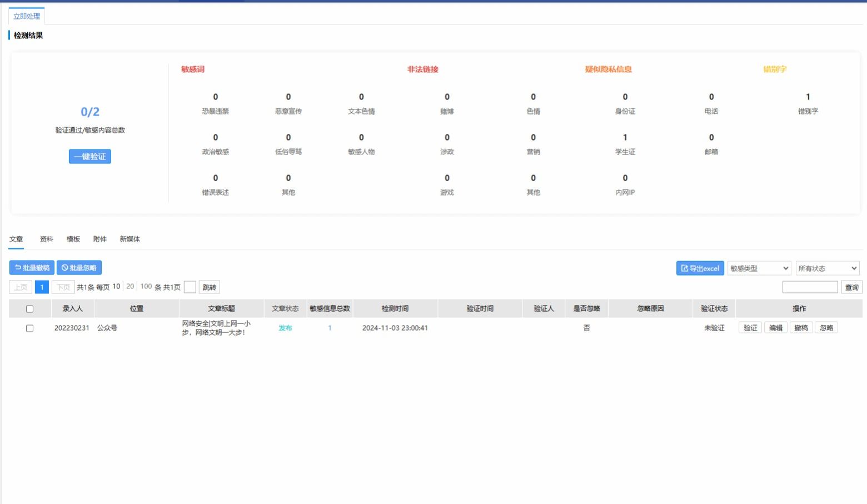Click 编辑 button in the article row

(775, 328)
